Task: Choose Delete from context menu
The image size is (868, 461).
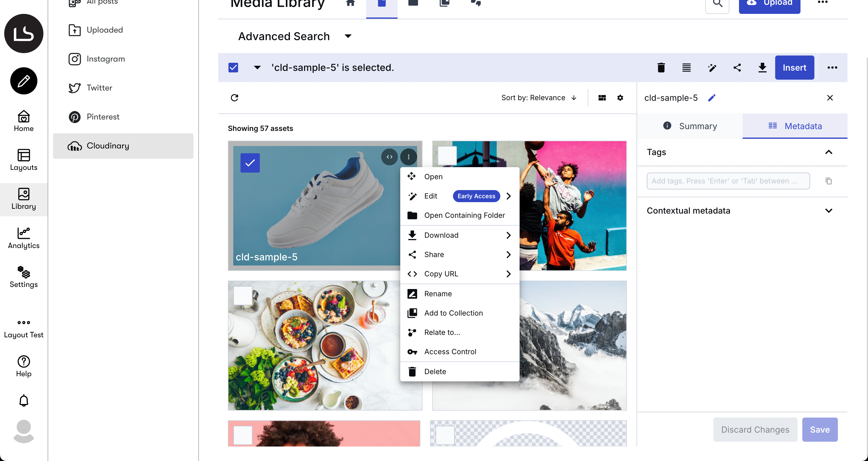Action: point(460,372)
